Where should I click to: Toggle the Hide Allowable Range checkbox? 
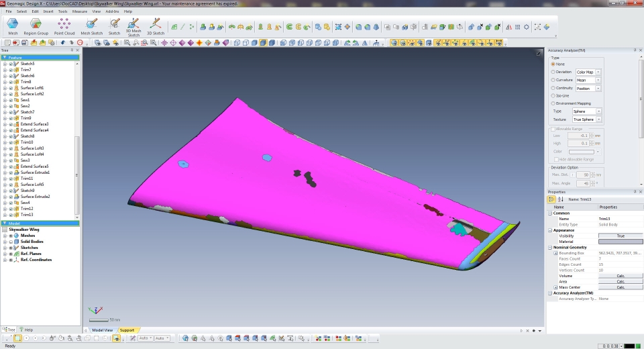point(556,160)
